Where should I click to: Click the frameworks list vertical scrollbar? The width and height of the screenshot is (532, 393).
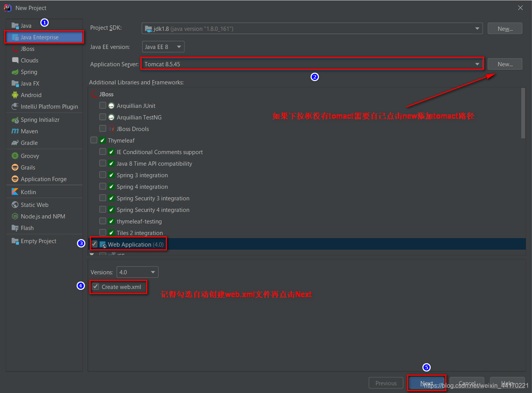coord(523,113)
